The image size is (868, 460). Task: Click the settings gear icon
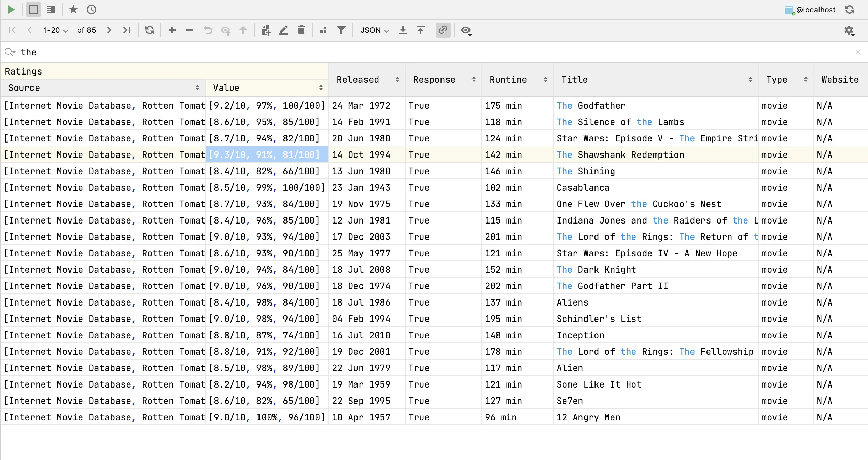click(850, 30)
